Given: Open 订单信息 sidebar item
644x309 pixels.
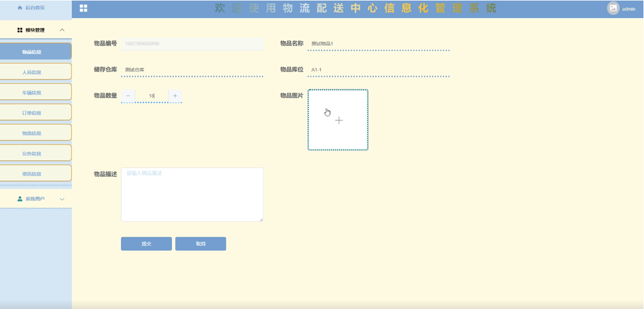Looking at the screenshot, I should click(x=36, y=112).
